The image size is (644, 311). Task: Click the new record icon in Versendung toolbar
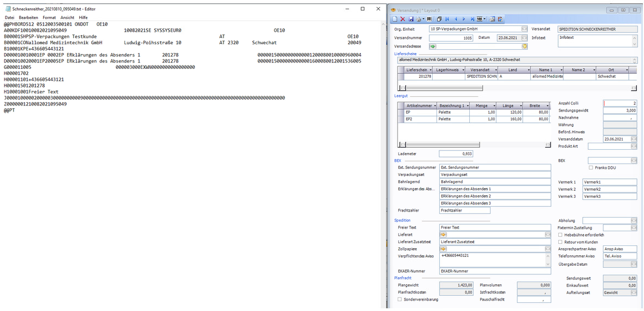point(395,19)
